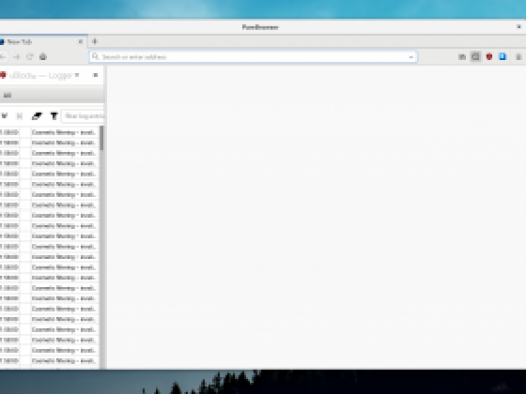Open the address bar history dropdown arrow
The height and width of the screenshot is (394, 526).
411,57
